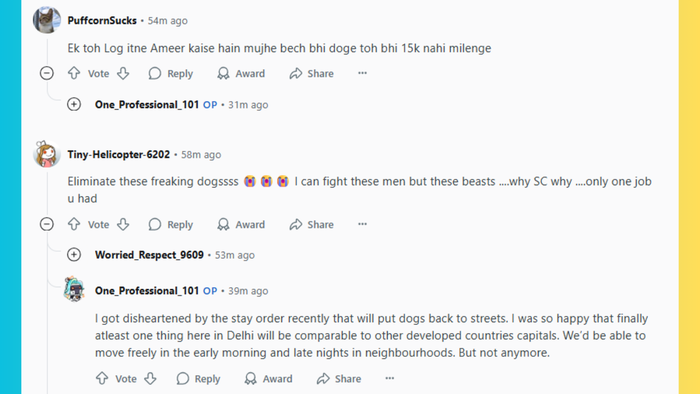Downvote PuffcornSucks' comment
The width and height of the screenshot is (700, 394).
pos(123,73)
